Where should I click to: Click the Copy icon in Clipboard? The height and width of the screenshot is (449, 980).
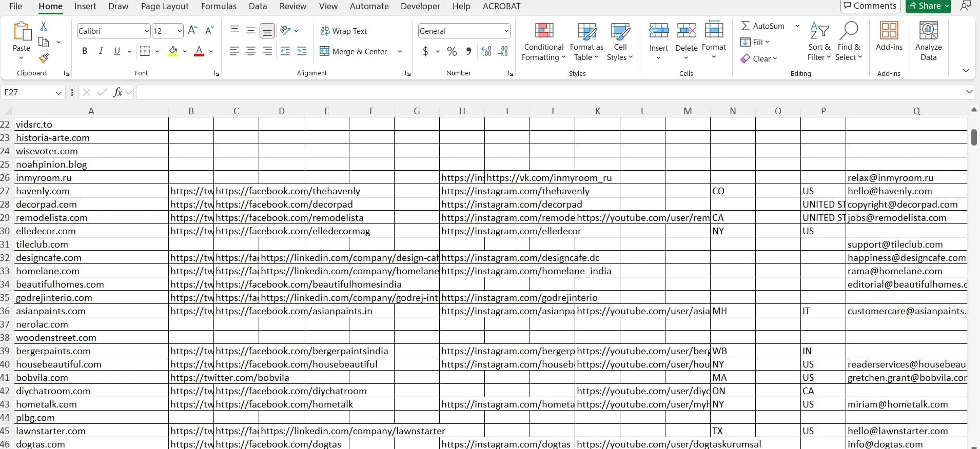point(44,43)
